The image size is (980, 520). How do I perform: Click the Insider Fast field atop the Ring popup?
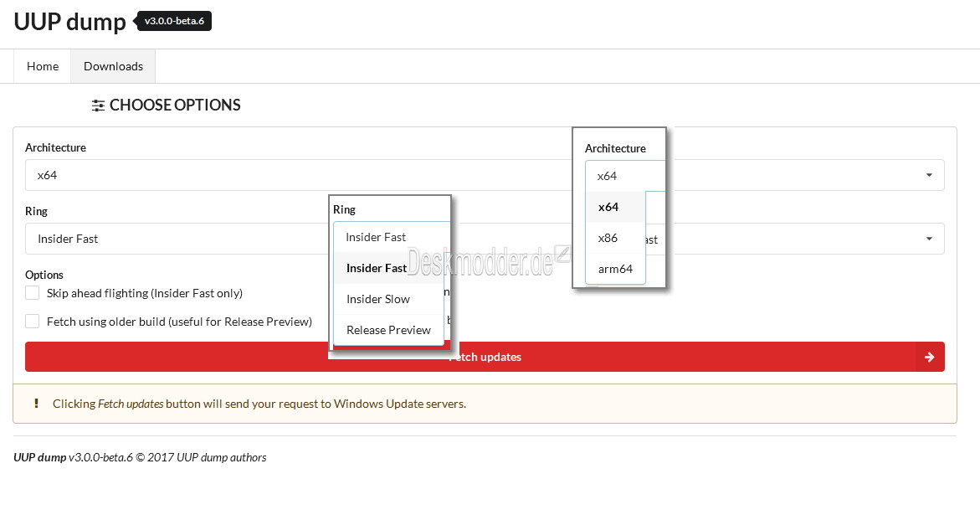tap(392, 238)
